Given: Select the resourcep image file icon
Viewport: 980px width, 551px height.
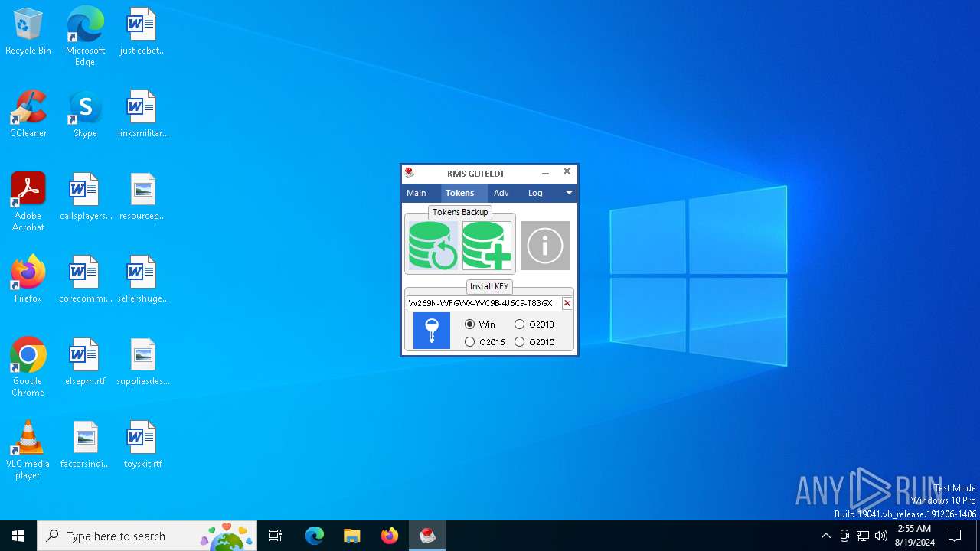Looking at the screenshot, I should click(x=142, y=197).
